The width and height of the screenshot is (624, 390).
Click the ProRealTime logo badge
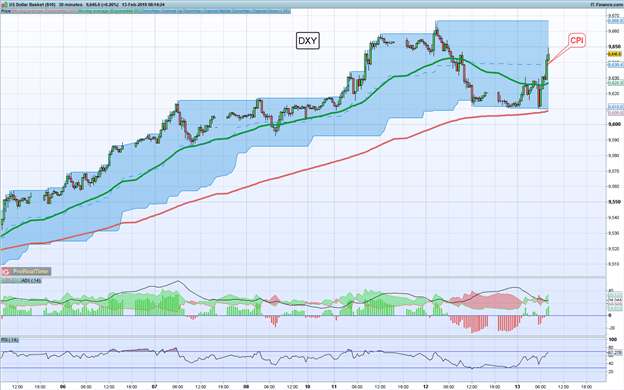click(x=26, y=271)
